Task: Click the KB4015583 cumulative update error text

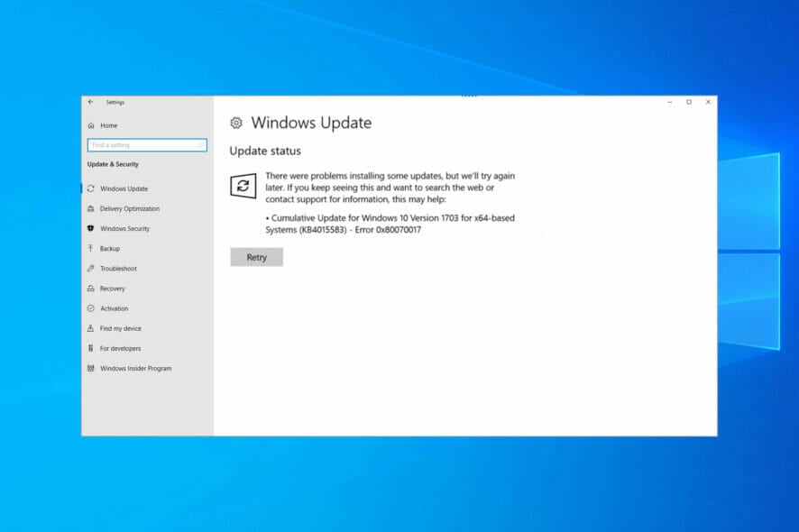Action: pos(390,224)
